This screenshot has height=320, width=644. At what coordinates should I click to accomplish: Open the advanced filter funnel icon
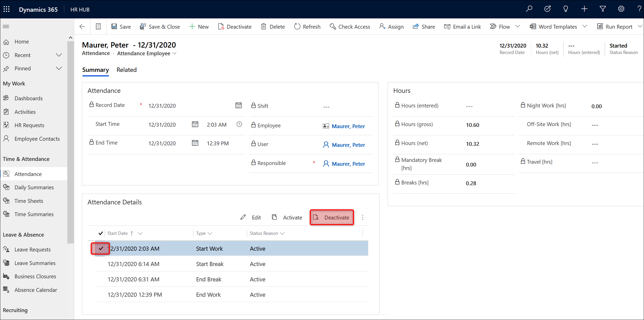click(x=603, y=9)
